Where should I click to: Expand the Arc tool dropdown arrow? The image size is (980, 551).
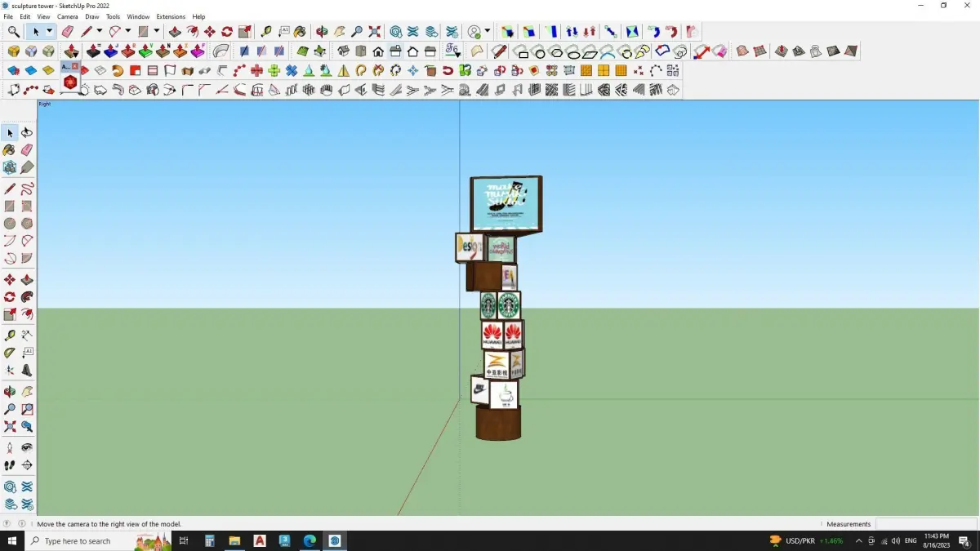[127, 32]
